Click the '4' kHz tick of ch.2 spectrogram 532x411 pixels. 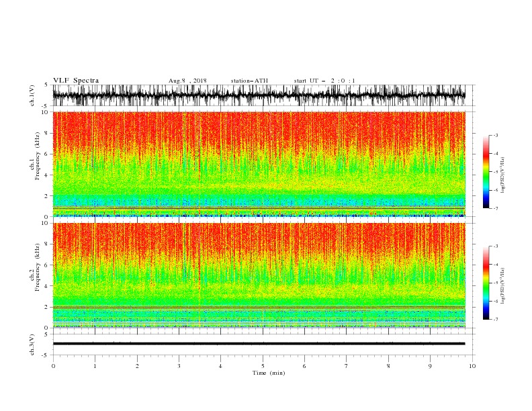(47, 286)
